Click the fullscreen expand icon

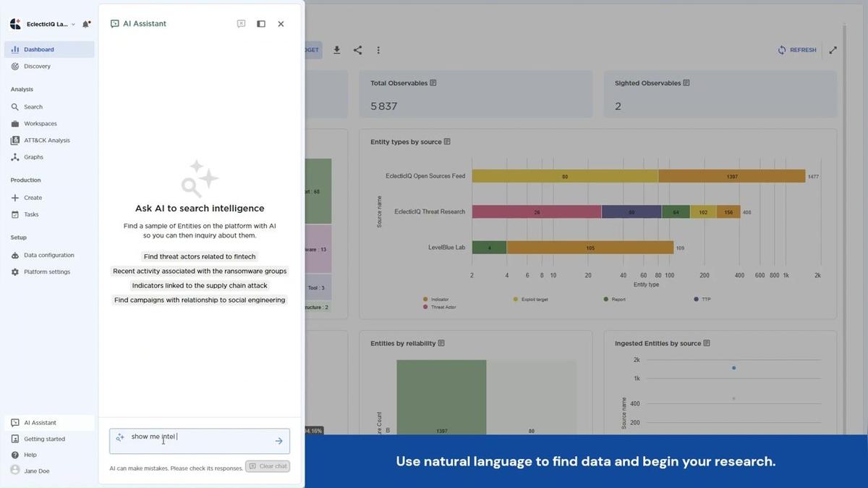pyautogui.click(x=833, y=50)
